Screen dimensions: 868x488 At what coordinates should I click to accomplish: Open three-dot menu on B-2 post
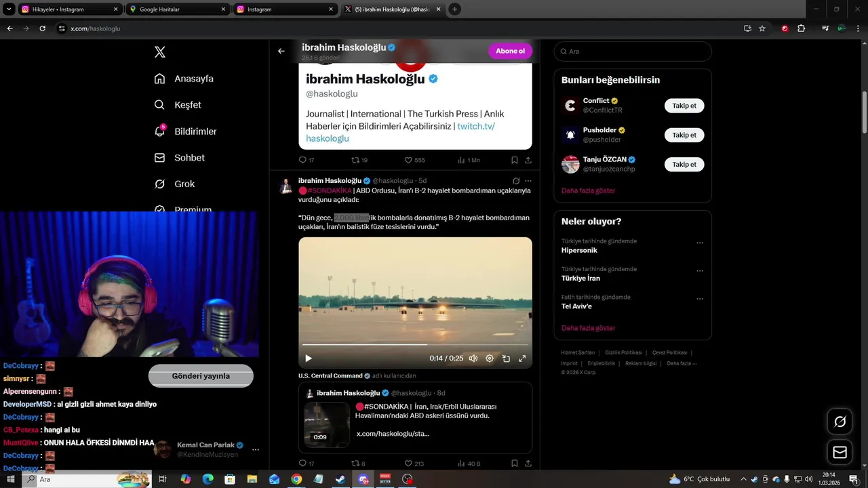pyautogui.click(x=528, y=181)
